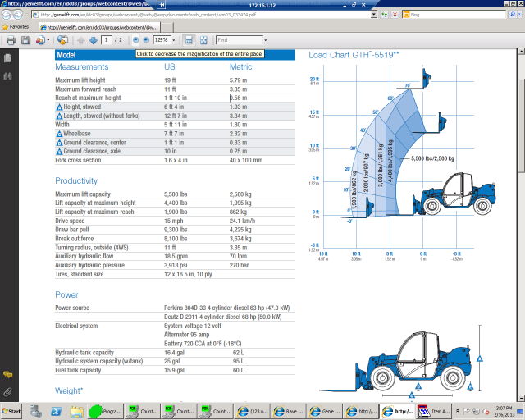Decrease magnification with the minus button

tap(135, 40)
